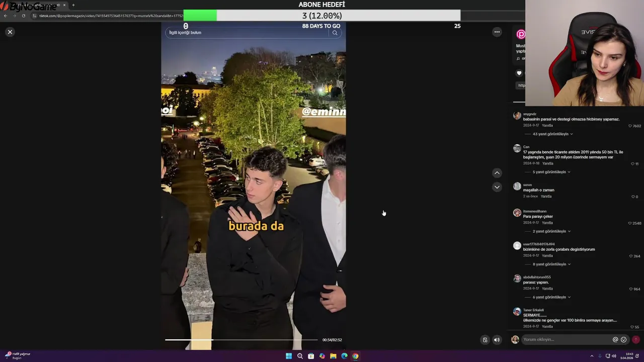Show hidden system tray icons chevron

click(x=592, y=356)
